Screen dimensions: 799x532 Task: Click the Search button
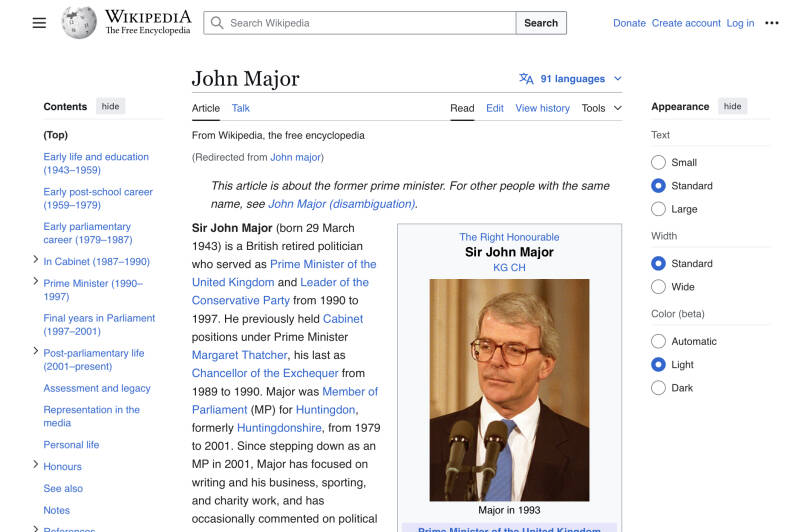coord(541,23)
